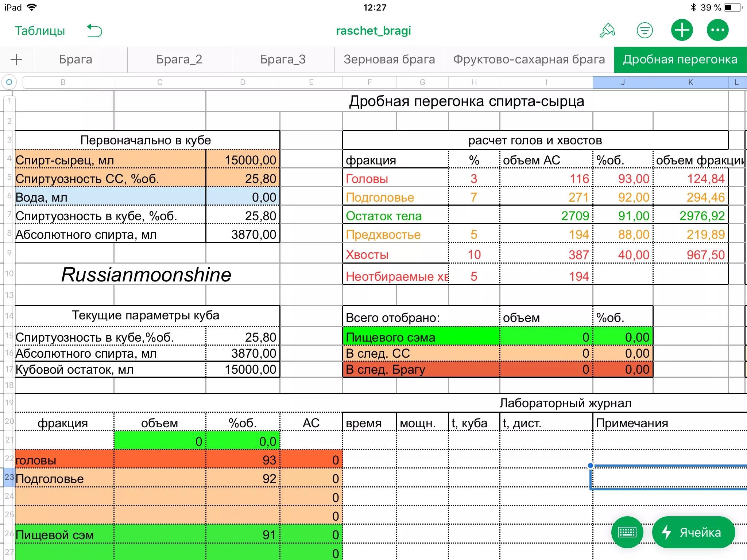Tap the table select circle handle
The image size is (747, 560).
pos(9,82)
